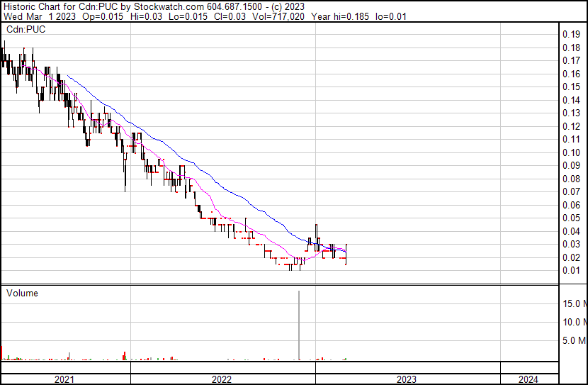
Task: Click the 15.0 M volume axis label
Action: click(575, 303)
